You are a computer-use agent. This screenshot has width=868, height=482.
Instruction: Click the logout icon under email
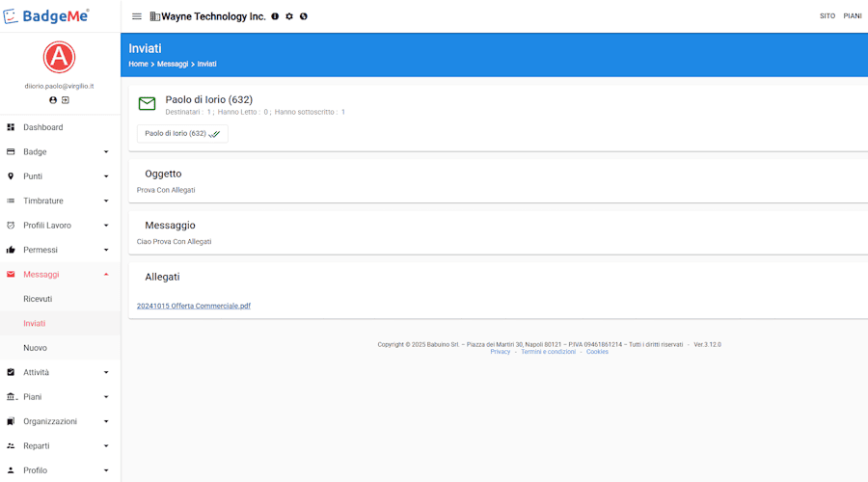click(x=66, y=100)
